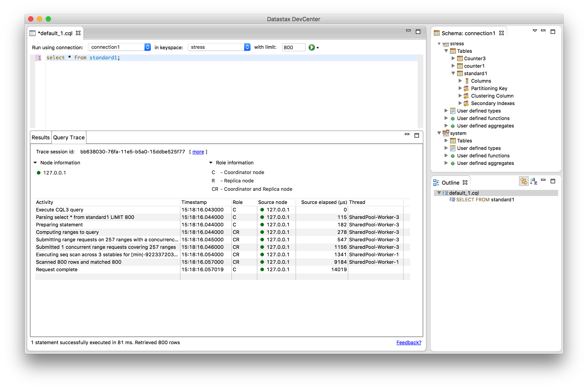
Task: Expand the Counter3 table node
Action: (x=453, y=58)
